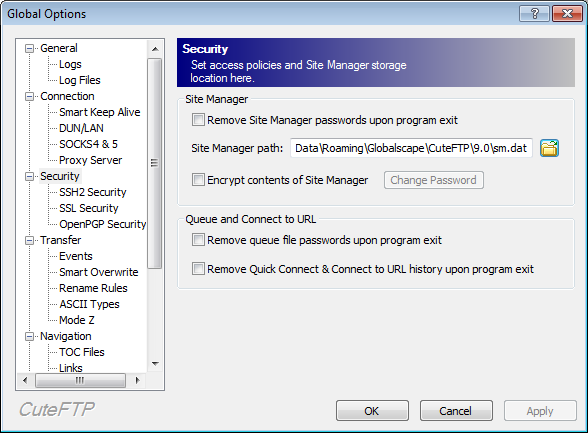Open the Smart Keep Alive settings
Viewport: 588px width, 433px height.
pos(99,112)
